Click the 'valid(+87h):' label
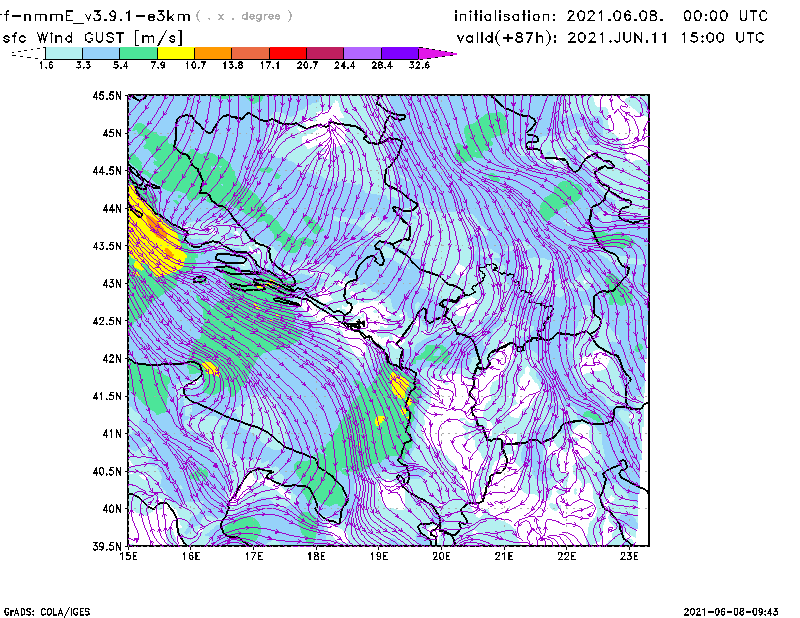 [x=507, y=38]
